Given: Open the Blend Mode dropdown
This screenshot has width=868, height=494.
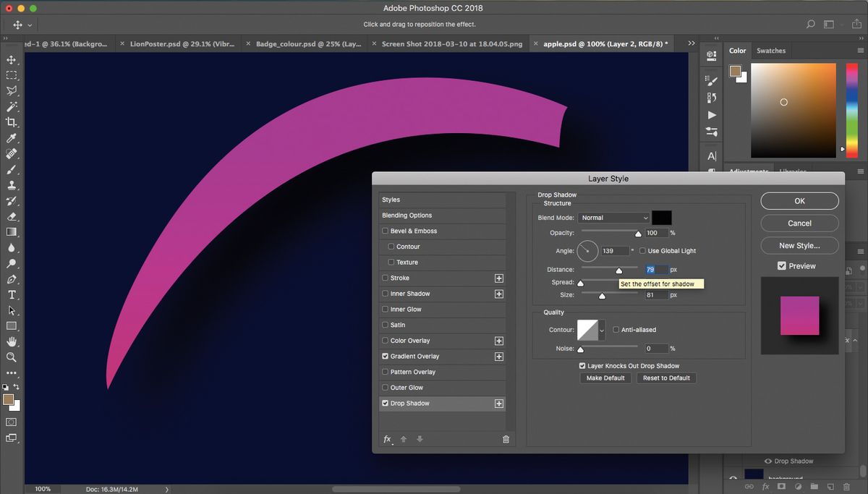Looking at the screenshot, I should (x=613, y=218).
